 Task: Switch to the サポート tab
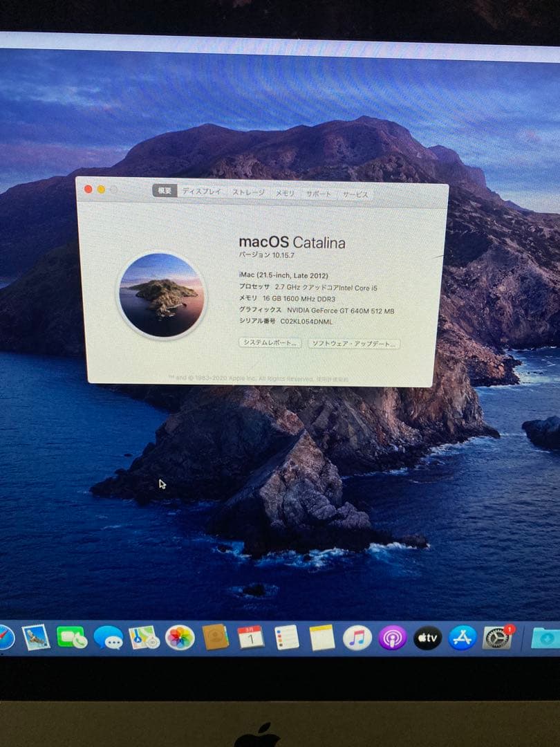click(x=319, y=192)
